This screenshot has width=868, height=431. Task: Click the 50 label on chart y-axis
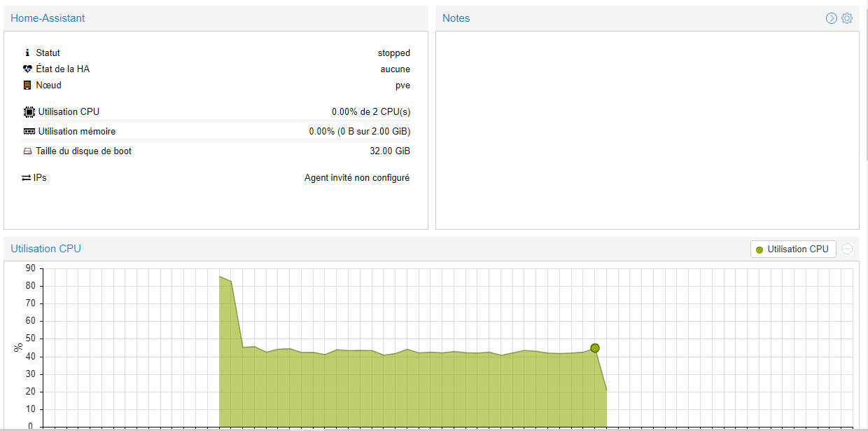coord(29,339)
